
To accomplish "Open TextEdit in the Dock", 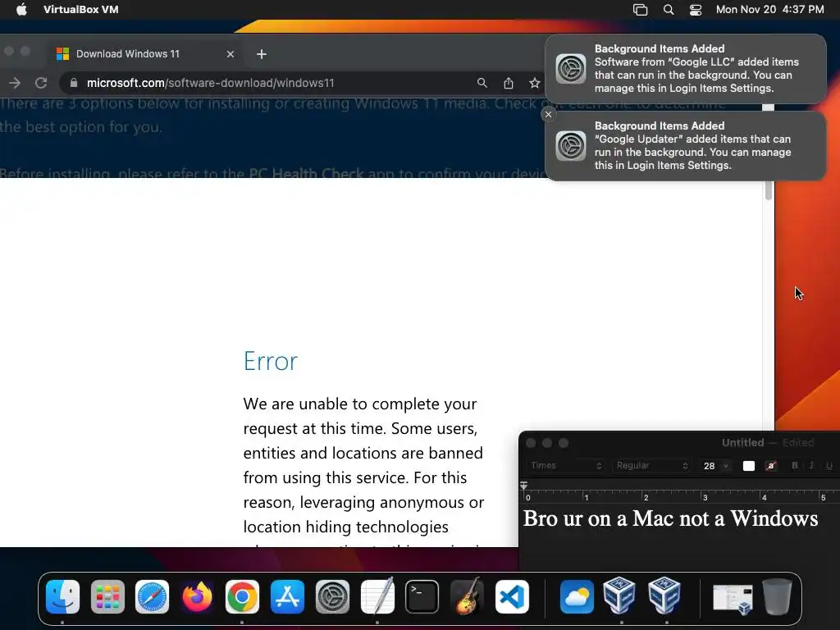I will click(377, 597).
